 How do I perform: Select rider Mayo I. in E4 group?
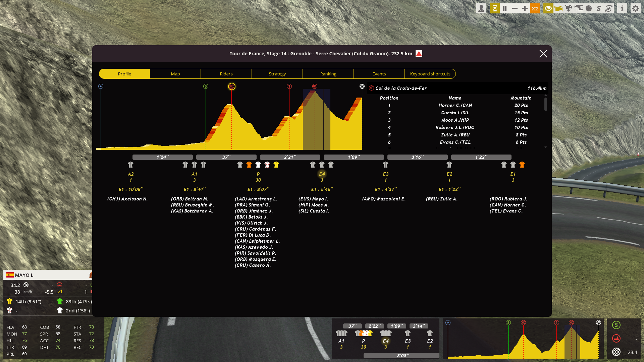313,199
